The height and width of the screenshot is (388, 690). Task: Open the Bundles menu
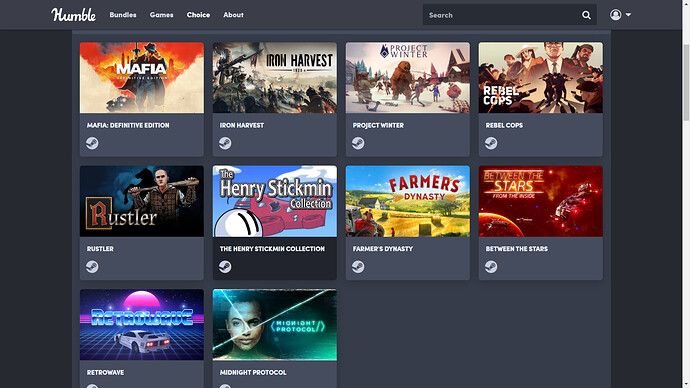123,15
